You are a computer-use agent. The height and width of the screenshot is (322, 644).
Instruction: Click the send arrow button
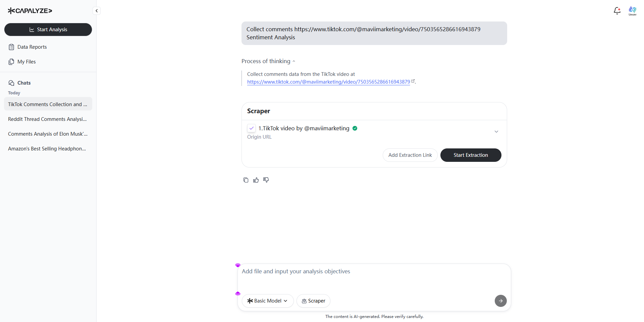click(500, 301)
